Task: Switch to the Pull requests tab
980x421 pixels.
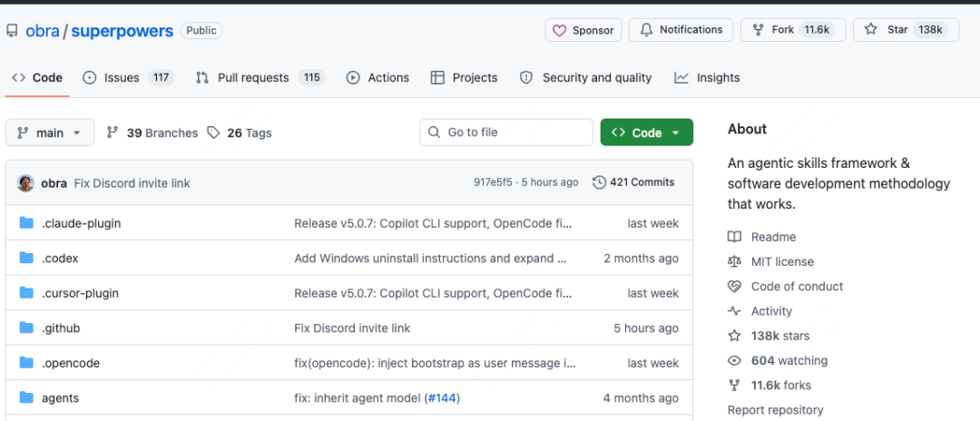Action: click(252, 78)
